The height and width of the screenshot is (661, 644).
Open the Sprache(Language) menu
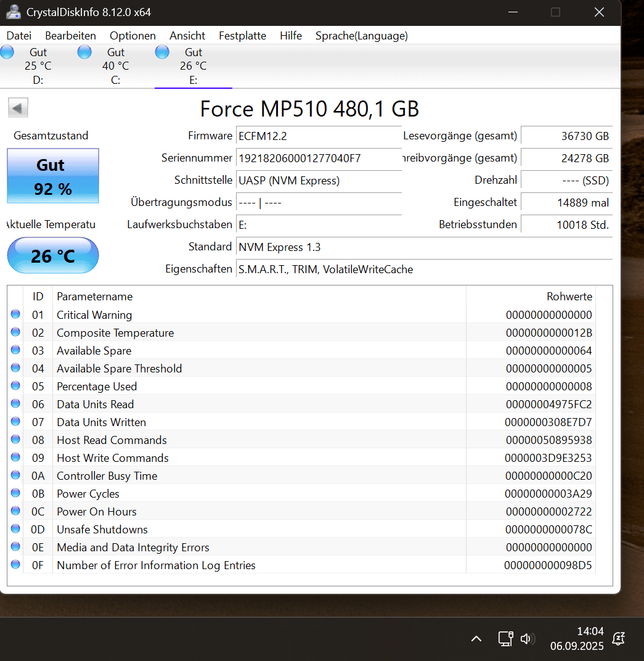click(361, 36)
